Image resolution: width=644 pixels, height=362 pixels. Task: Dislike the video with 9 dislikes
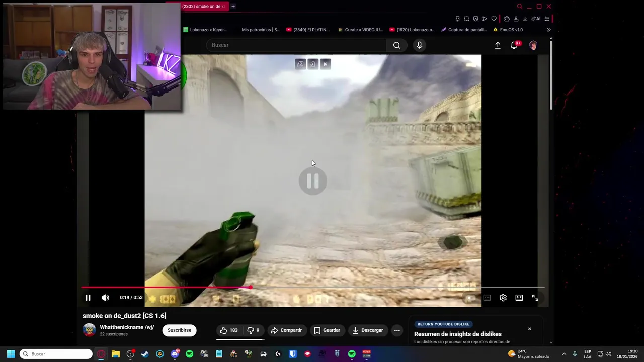click(x=253, y=330)
